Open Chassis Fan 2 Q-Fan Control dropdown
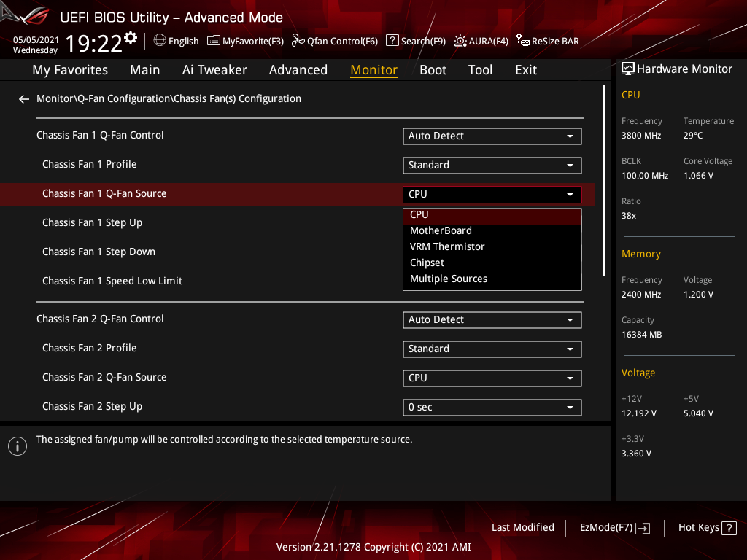747x560 pixels. pyautogui.click(x=492, y=320)
